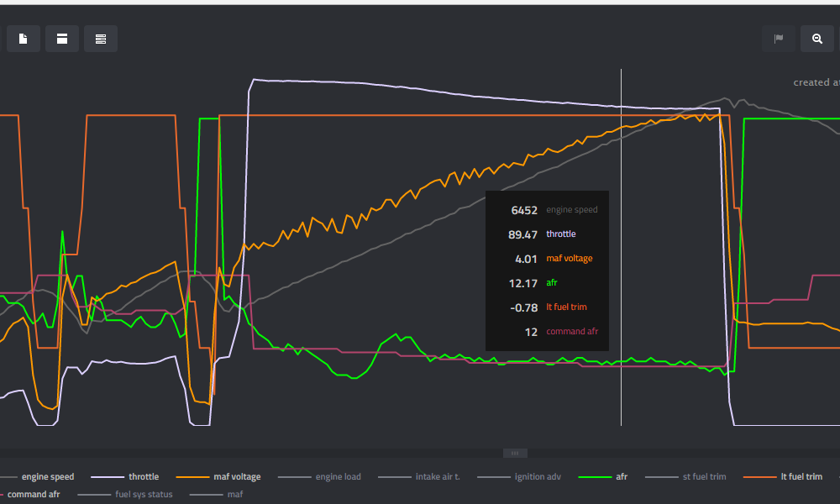The height and width of the screenshot is (504, 840).
Task: Open the stacked rows list icon
Action: [x=101, y=39]
